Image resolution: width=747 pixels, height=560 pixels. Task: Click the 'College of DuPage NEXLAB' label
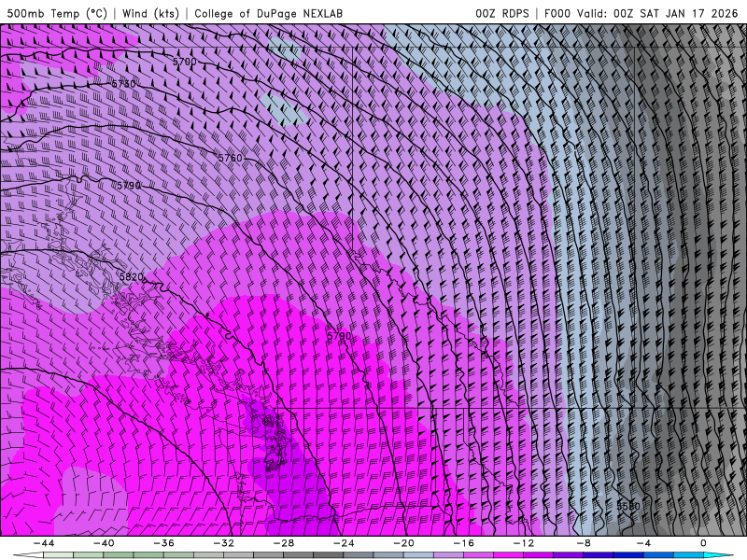click(268, 13)
